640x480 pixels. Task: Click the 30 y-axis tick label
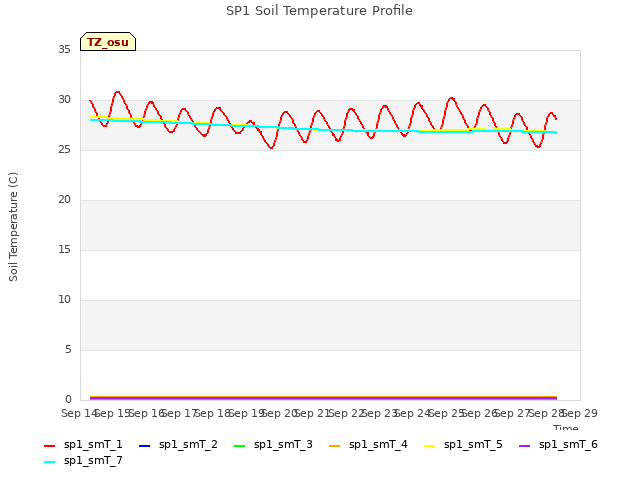click(x=64, y=100)
